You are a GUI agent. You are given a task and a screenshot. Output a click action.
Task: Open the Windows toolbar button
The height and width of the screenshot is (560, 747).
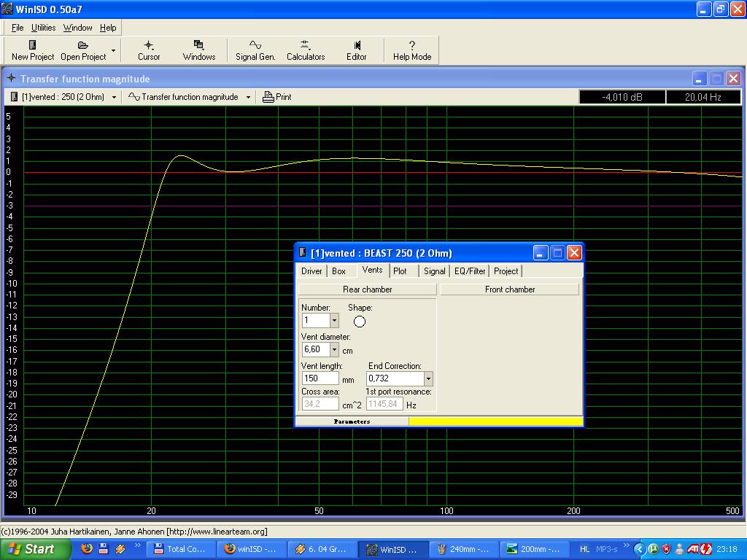(198, 50)
